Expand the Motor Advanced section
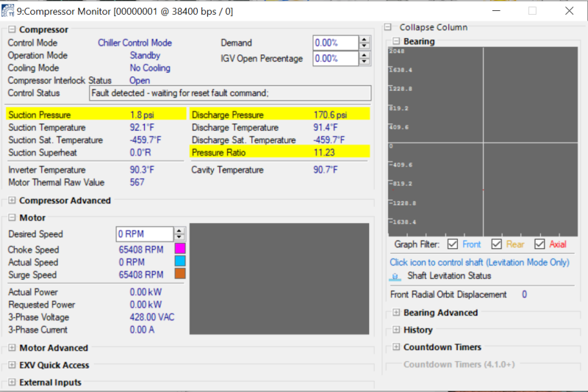This screenshot has height=392, width=588. click(x=12, y=347)
